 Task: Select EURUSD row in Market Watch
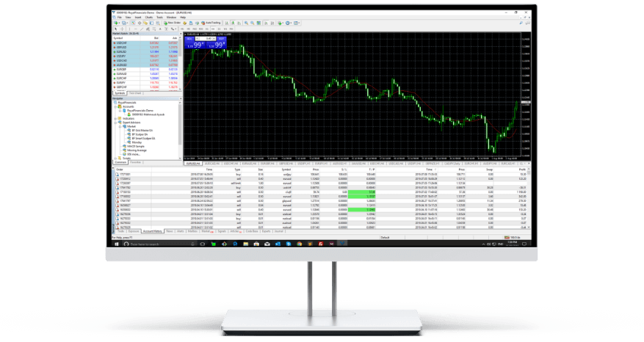click(x=122, y=51)
